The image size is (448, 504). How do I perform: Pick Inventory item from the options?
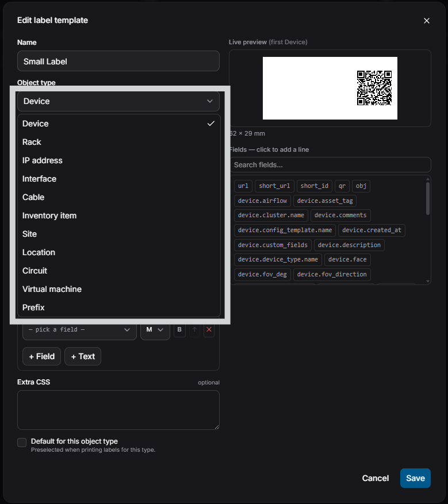click(x=118, y=216)
